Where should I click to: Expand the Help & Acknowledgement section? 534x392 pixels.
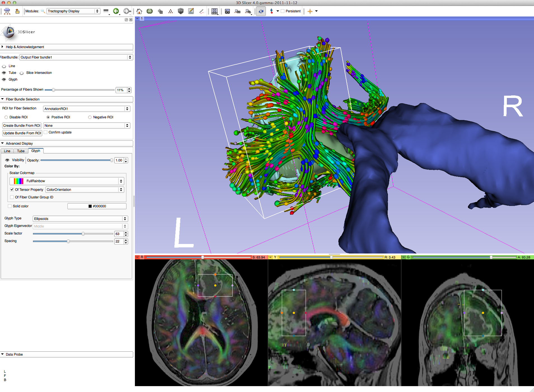click(x=25, y=47)
